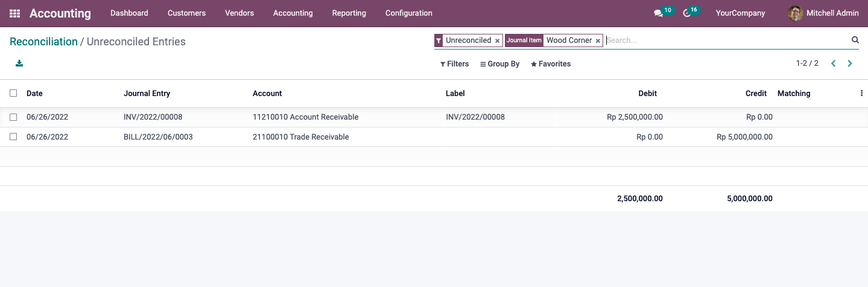Tick the select-all header checkbox
The height and width of the screenshot is (287, 868).
pos(13,93)
